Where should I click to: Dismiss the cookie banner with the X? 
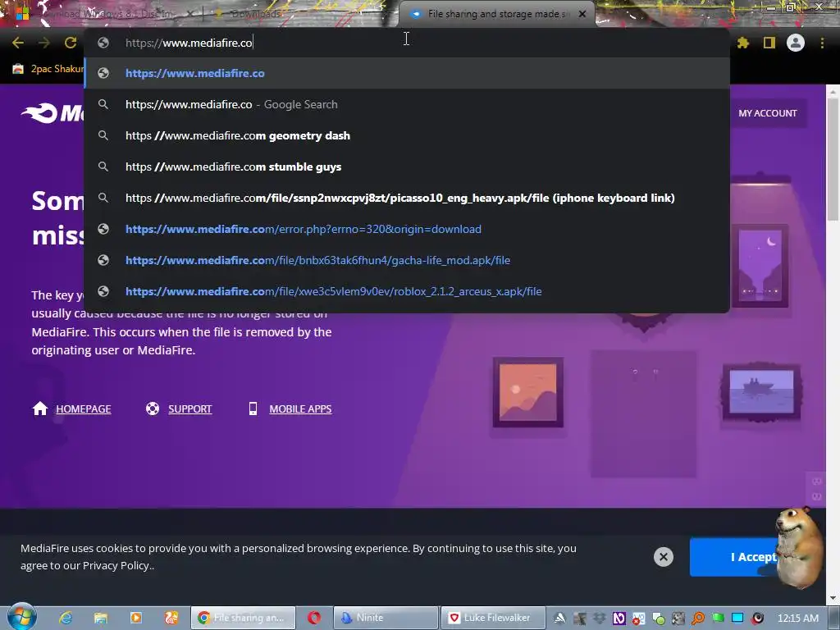[x=663, y=557]
